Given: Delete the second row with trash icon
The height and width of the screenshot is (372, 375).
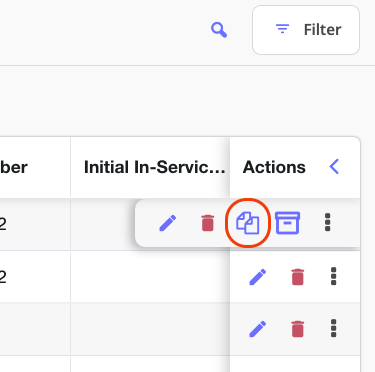Looking at the screenshot, I should pos(298,277).
